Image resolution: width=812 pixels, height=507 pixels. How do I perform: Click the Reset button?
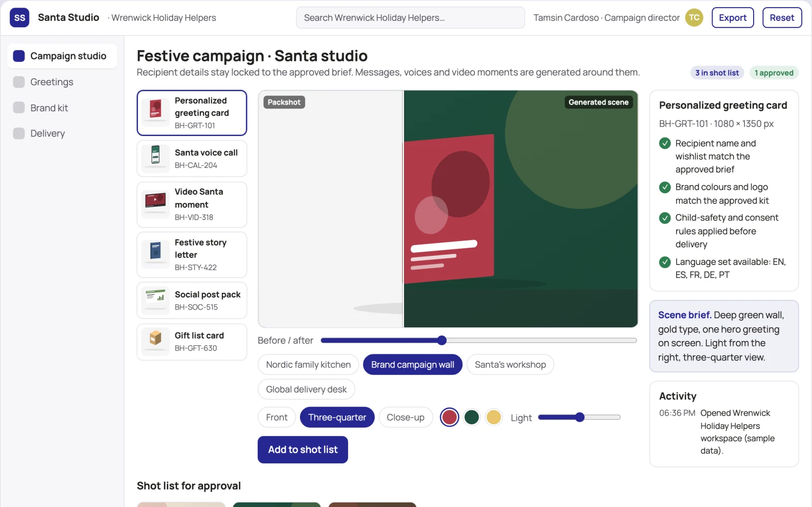pos(782,18)
